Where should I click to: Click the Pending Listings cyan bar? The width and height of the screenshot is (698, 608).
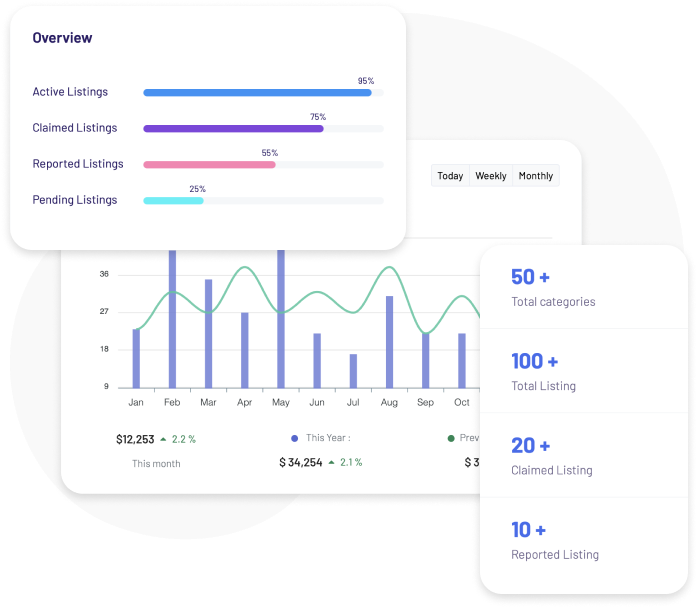tap(173, 201)
